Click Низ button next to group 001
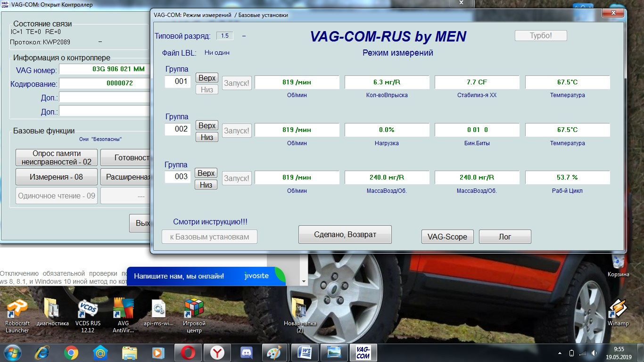644x362 pixels. tap(207, 90)
